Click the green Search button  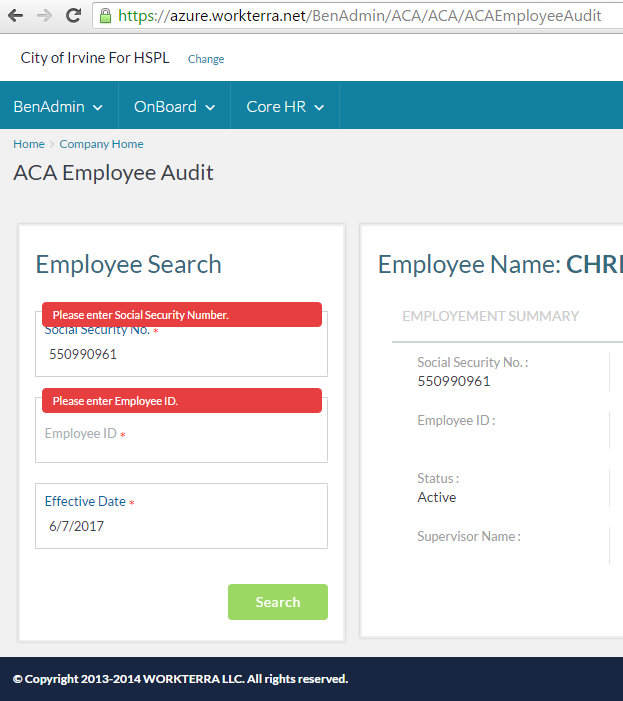point(278,602)
